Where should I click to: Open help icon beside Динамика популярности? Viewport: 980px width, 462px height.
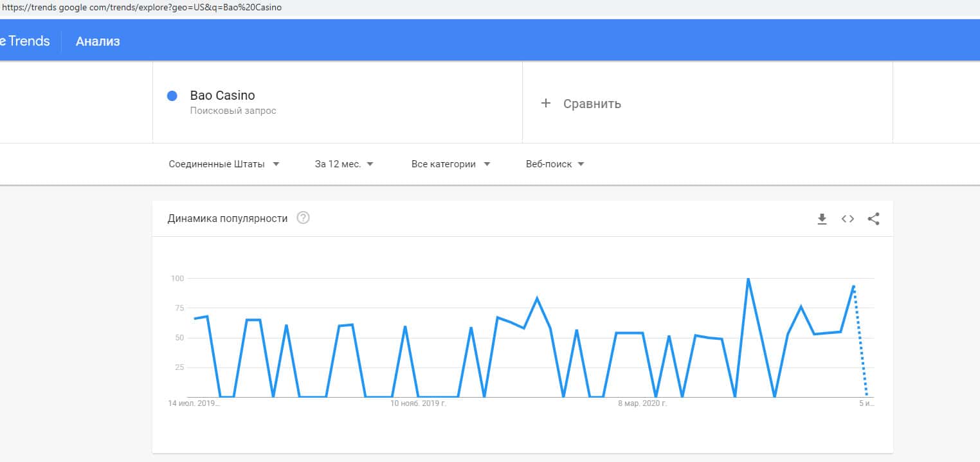[x=303, y=218]
